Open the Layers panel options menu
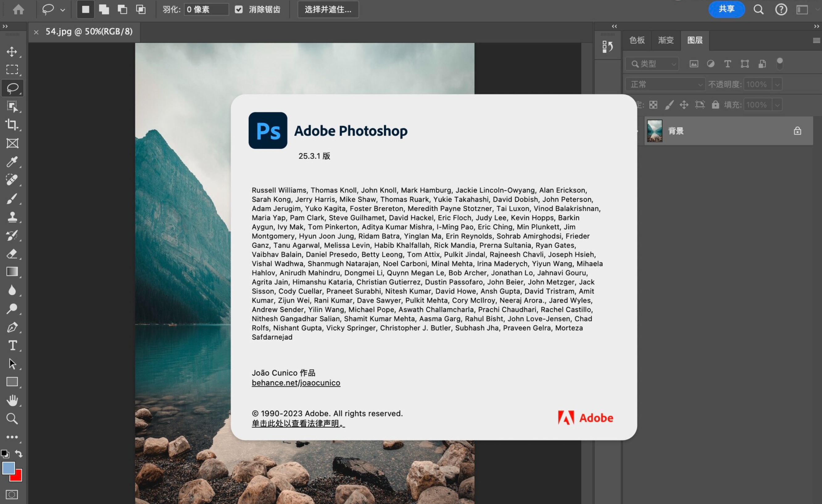Image resolution: width=822 pixels, height=504 pixels. tap(816, 40)
